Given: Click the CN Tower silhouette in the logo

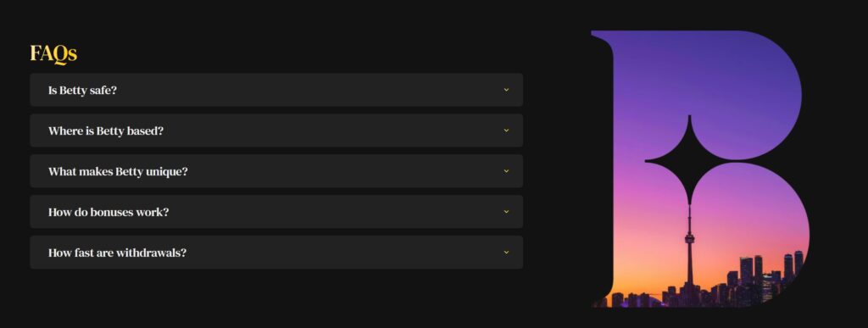Looking at the screenshot, I should (x=690, y=249).
